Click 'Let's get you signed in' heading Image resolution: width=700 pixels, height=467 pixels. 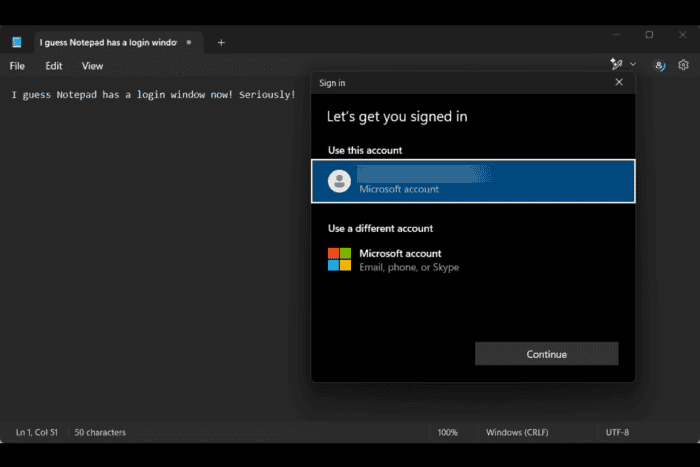tap(397, 117)
